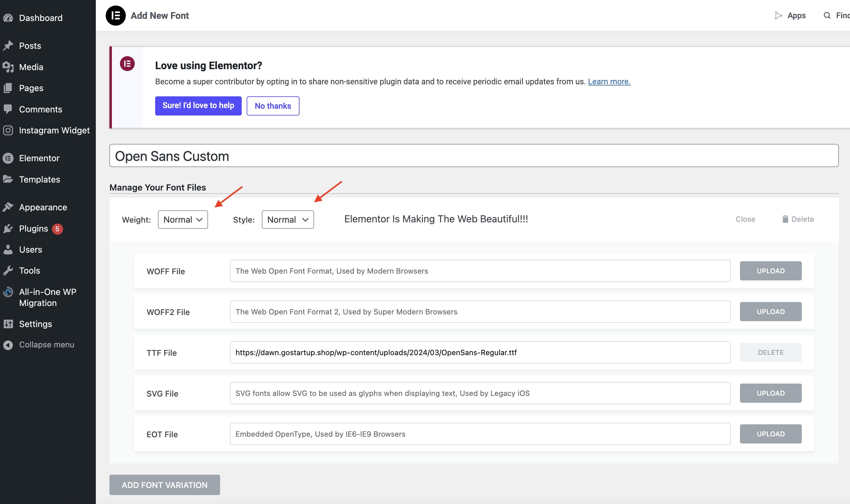Open the Dashboard via its sidebar icon
The width and height of the screenshot is (850, 504).
click(x=8, y=18)
